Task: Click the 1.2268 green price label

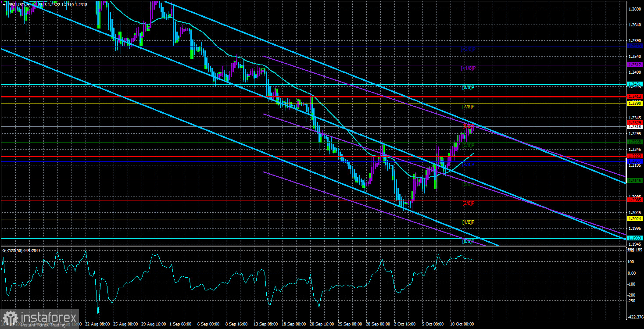Action: pos(635,142)
